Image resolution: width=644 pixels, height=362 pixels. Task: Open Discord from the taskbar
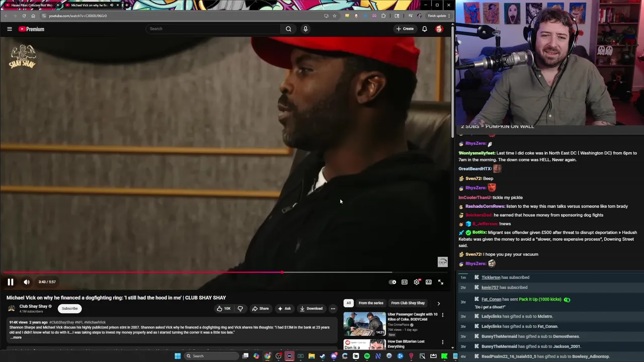point(334,356)
